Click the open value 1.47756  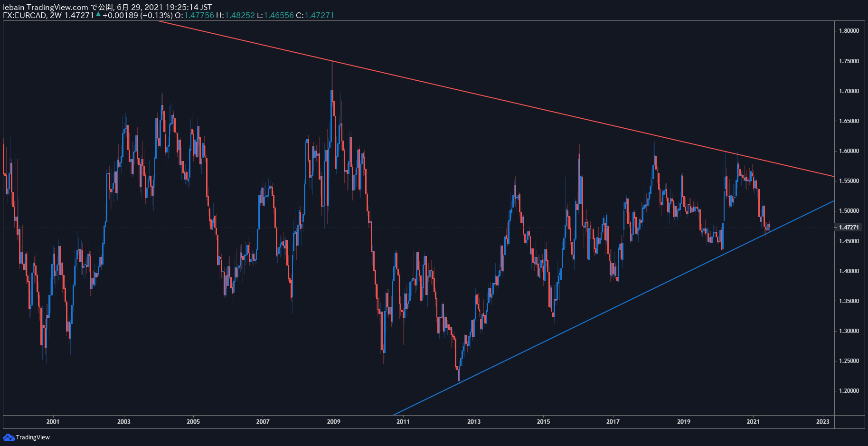[199, 15]
